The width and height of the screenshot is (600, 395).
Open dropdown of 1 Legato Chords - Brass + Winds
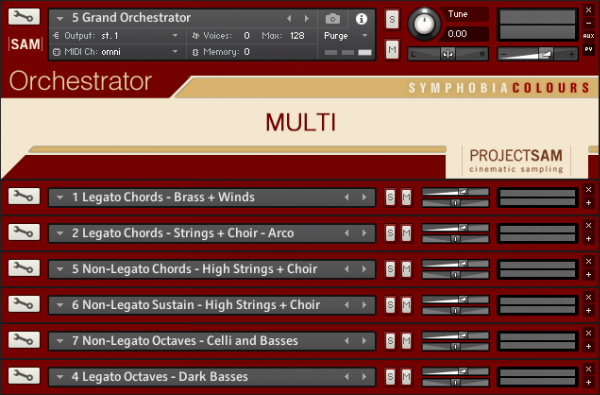(x=60, y=197)
